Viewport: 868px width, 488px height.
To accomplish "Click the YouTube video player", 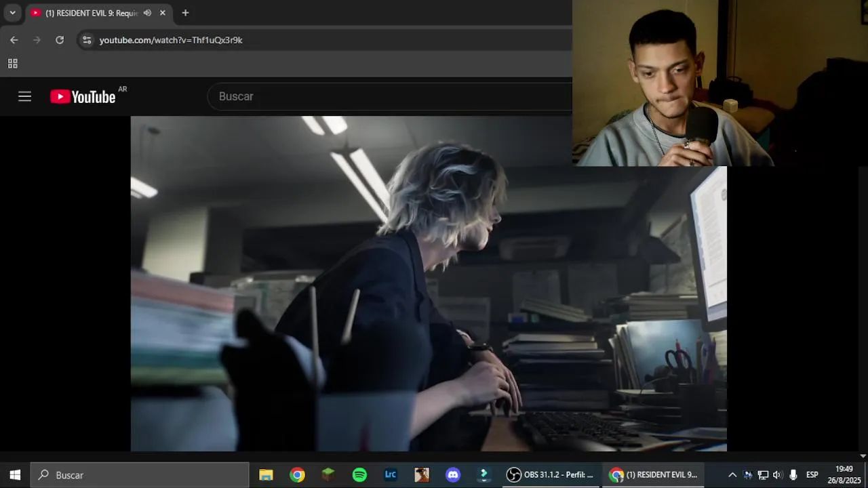I will pyautogui.click(x=429, y=283).
